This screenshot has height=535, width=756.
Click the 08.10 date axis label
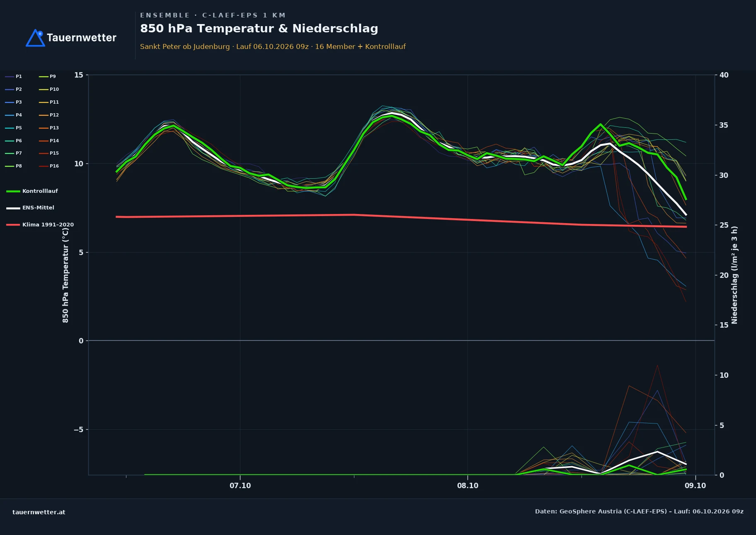pos(468,486)
